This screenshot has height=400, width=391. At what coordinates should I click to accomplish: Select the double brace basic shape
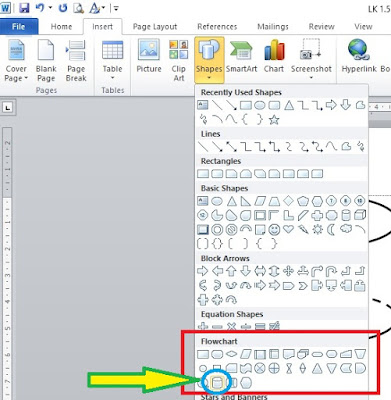pyautogui.click(x=217, y=244)
